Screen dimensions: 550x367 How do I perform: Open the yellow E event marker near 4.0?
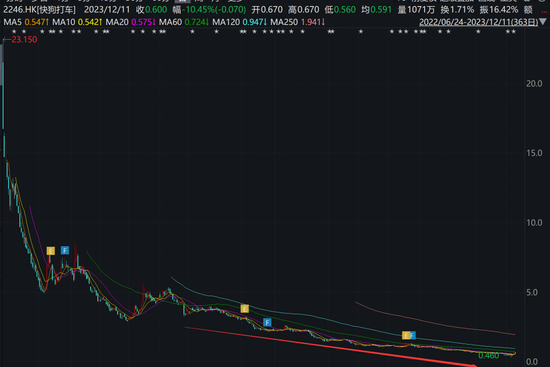point(244,309)
